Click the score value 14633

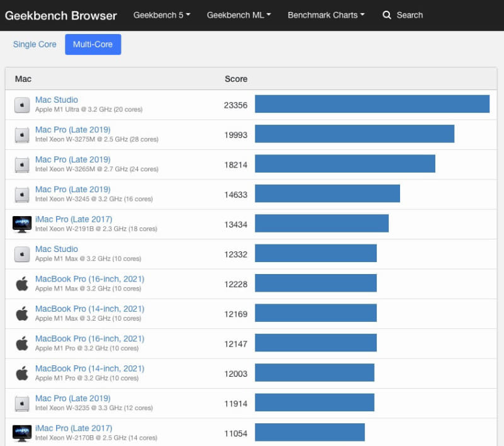point(236,195)
